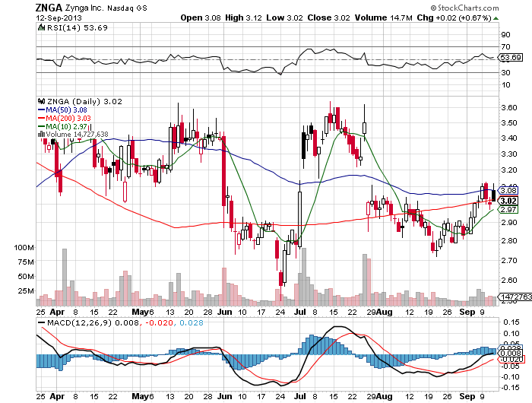Click the Volume 14,727,638 legend text
The width and height of the screenshot is (532, 403).
[77, 135]
